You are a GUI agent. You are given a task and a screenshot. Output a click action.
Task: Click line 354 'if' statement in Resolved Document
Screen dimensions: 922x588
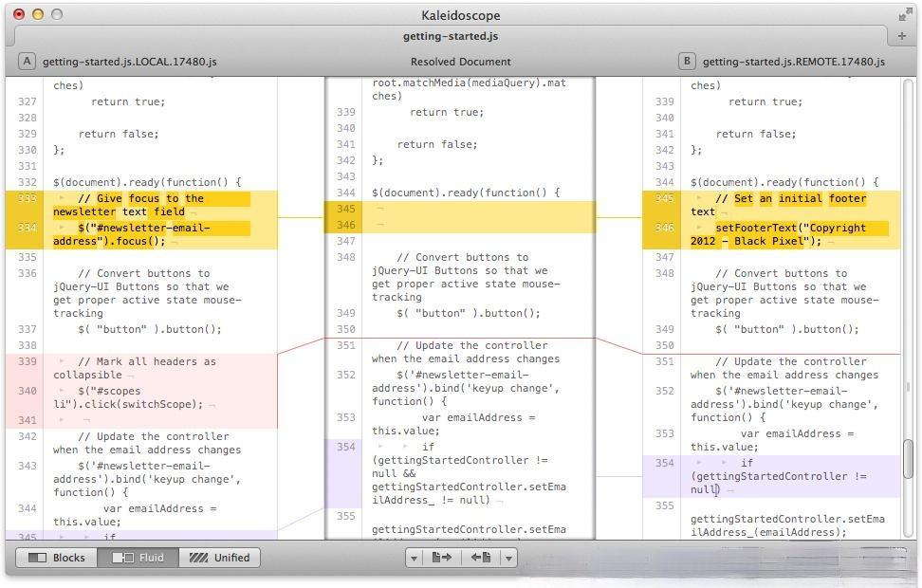(x=460, y=473)
